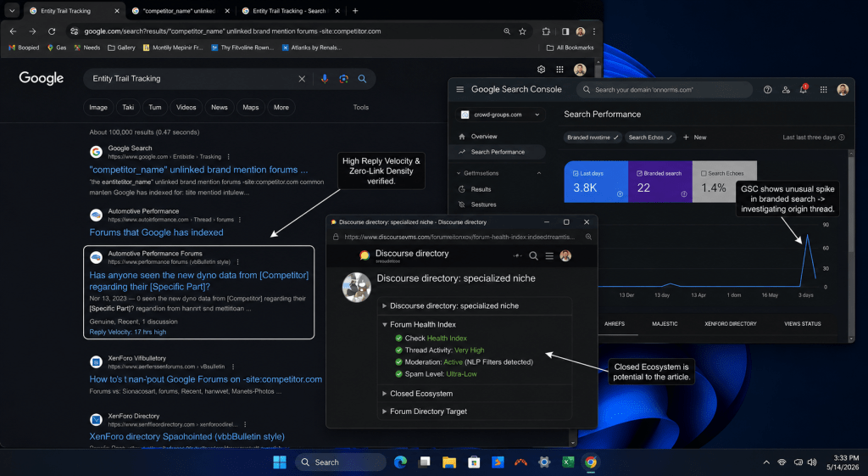Screen dimensions: 868x476
Task: Expand Discourse directory: specialized niche section
Action: pyautogui.click(x=384, y=306)
